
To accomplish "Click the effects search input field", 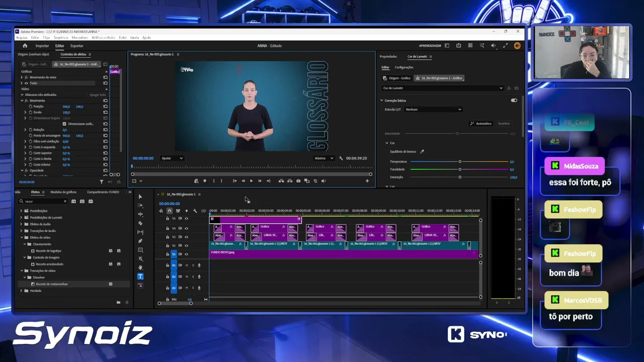I will tap(43, 201).
